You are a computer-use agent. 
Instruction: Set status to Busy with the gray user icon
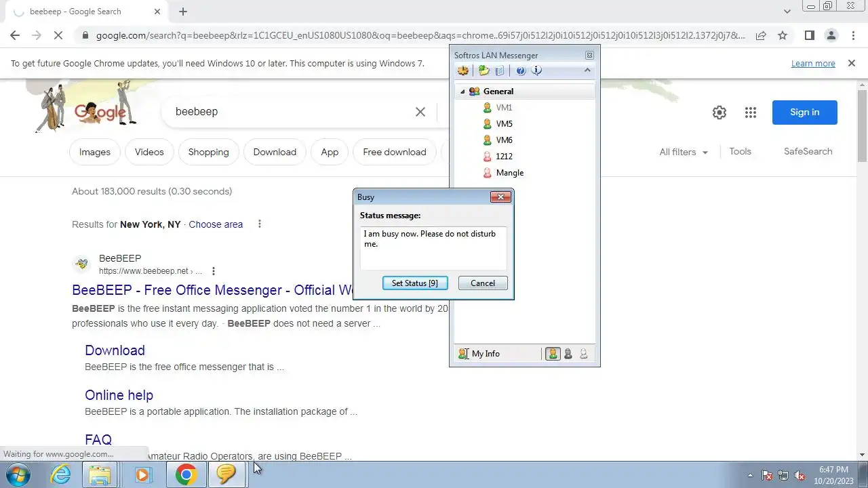[x=568, y=354]
